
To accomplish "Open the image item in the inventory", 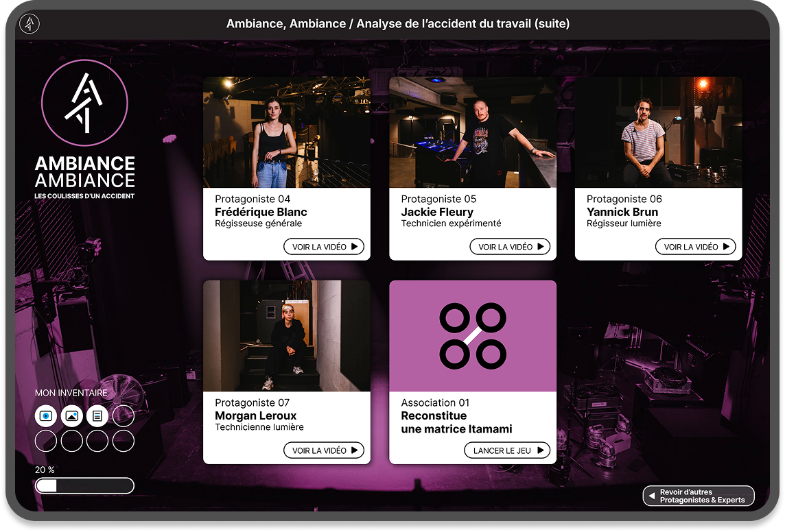I will tap(71, 415).
